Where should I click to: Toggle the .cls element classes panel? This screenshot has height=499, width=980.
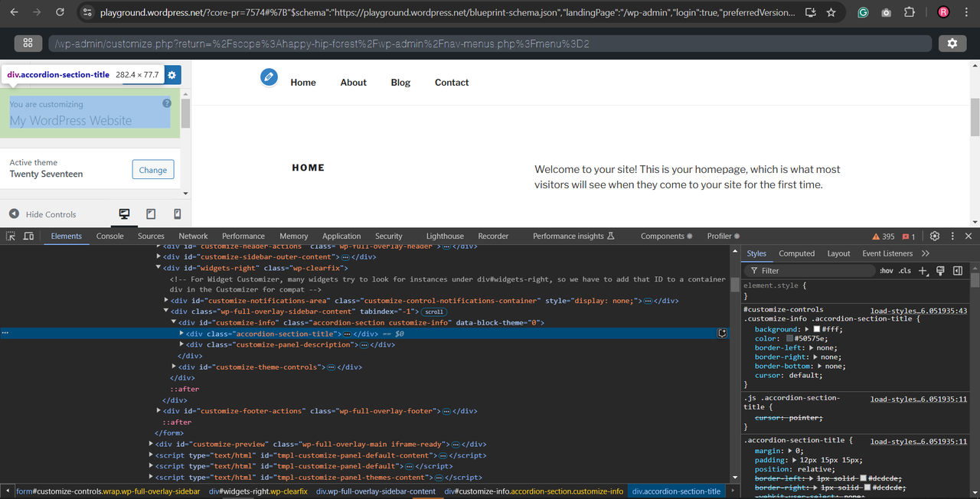point(905,271)
